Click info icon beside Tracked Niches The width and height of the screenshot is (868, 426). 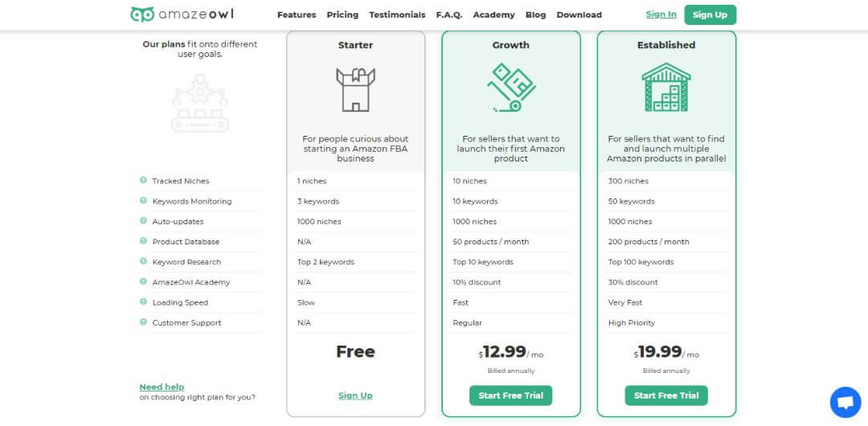pyautogui.click(x=143, y=180)
